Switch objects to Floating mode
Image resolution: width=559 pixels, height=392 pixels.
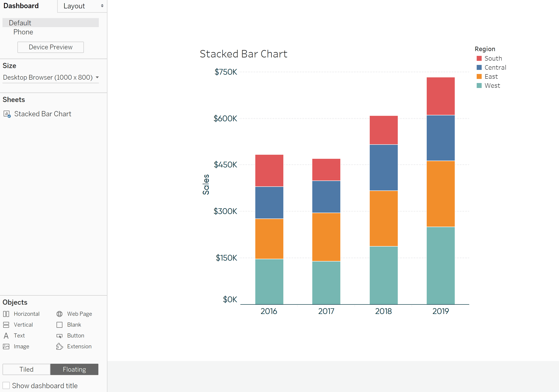74,369
